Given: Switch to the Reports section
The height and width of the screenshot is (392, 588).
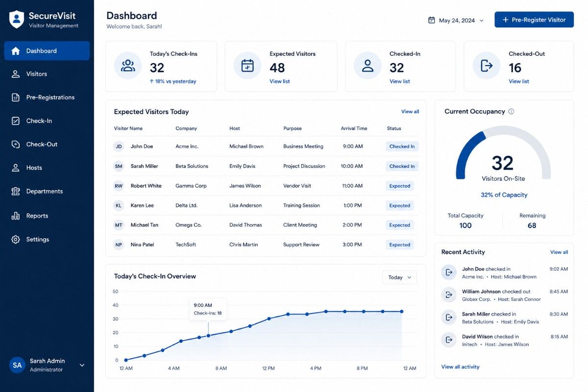Looking at the screenshot, I should (x=47, y=216).
